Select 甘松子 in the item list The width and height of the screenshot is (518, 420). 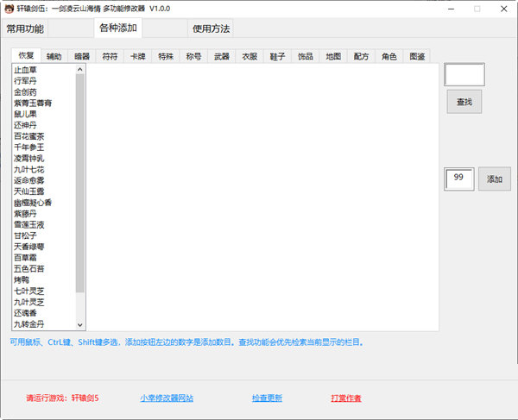pos(25,235)
